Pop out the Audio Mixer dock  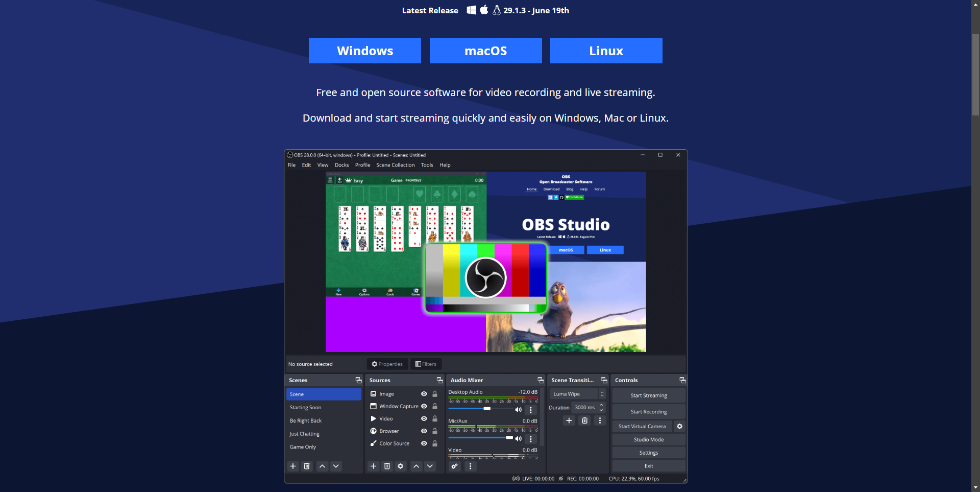(541, 380)
